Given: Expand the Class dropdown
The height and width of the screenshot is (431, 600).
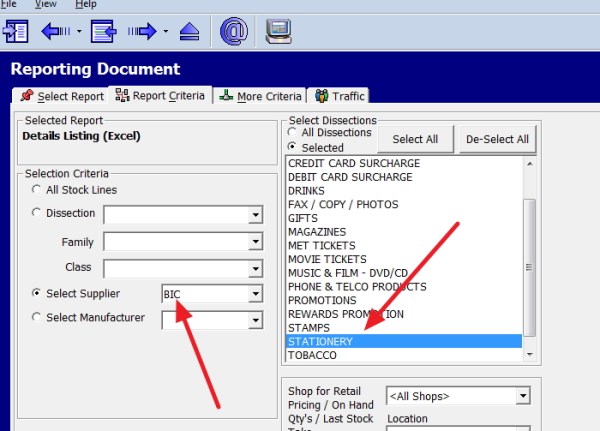Looking at the screenshot, I should [255, 269].
